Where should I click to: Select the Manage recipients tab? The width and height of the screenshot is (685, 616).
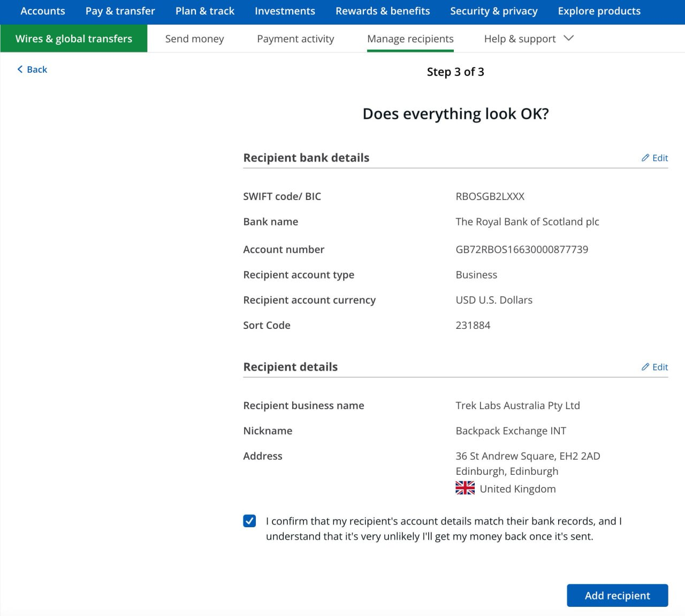click(410, 39)
